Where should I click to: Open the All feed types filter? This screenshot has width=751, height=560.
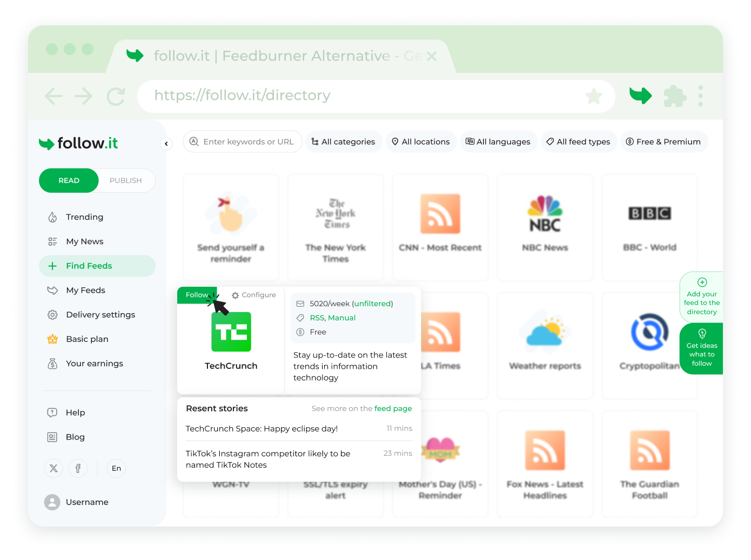pos(579,141)
